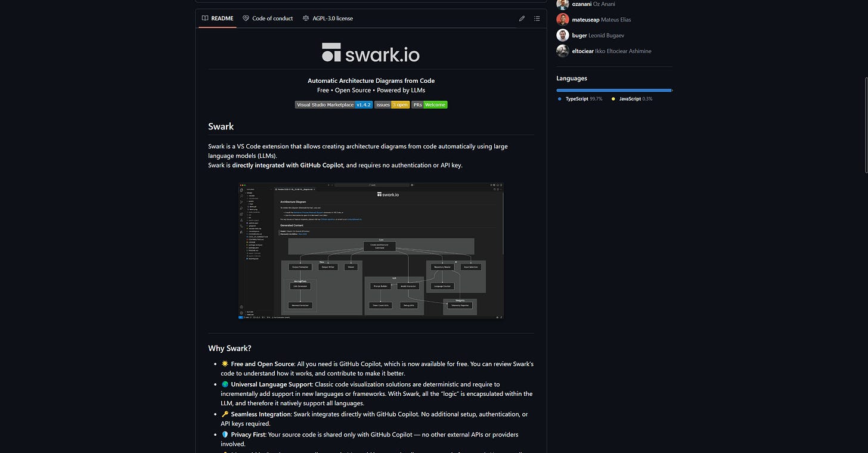
Task: Click the Swark section heading
Action: [x=221, y=126]
